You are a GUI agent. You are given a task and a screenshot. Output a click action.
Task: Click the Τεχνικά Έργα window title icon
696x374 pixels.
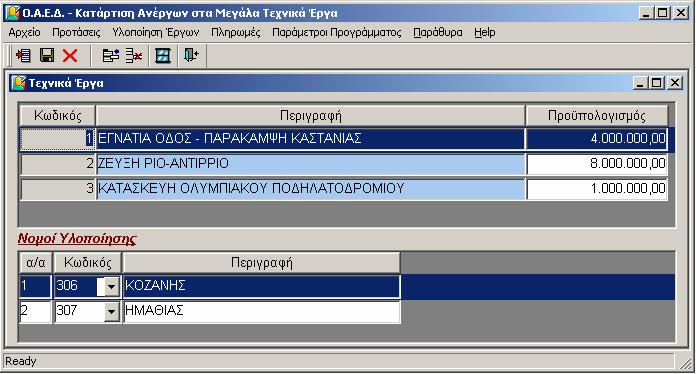coord(19,83)
